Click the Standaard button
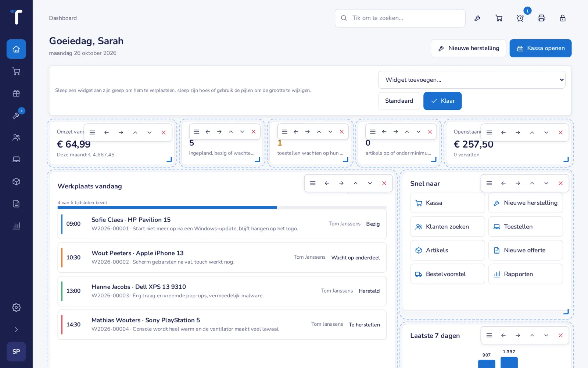 tap(399, 101)
